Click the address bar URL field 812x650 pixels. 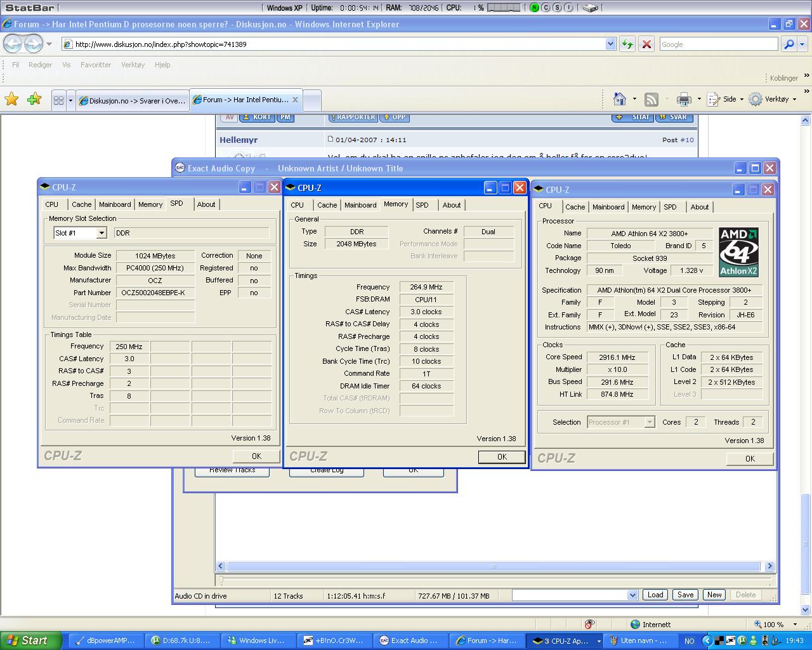pos(339,44)
